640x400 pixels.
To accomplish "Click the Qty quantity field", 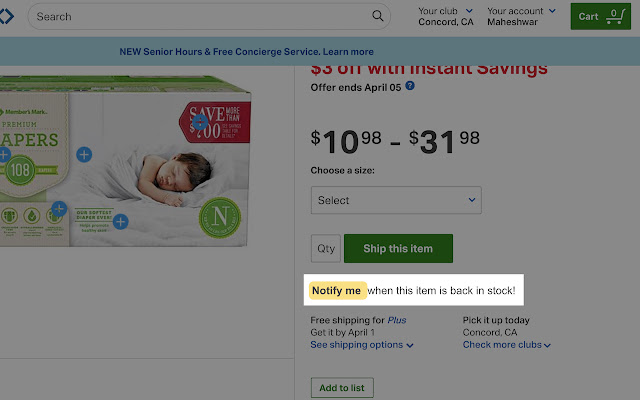I will click(326, 249).
